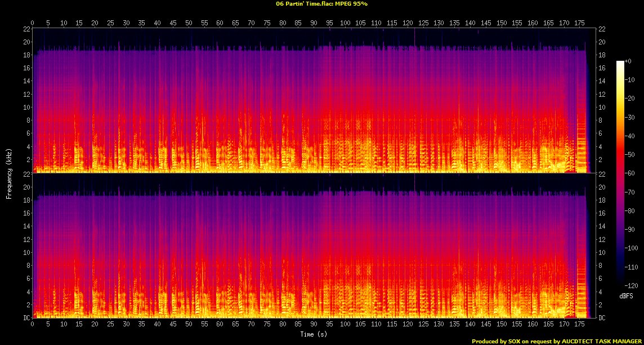Viewport: 644px width, 345px height.
Task: Select the upper channel spectrogram
Action: (310, 100)
